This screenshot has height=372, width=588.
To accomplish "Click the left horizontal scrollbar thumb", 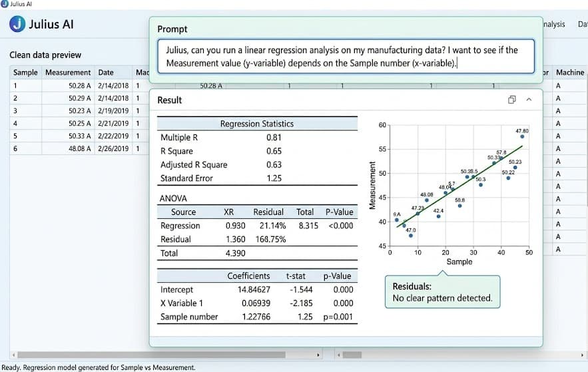I will [x=151, y=355].
